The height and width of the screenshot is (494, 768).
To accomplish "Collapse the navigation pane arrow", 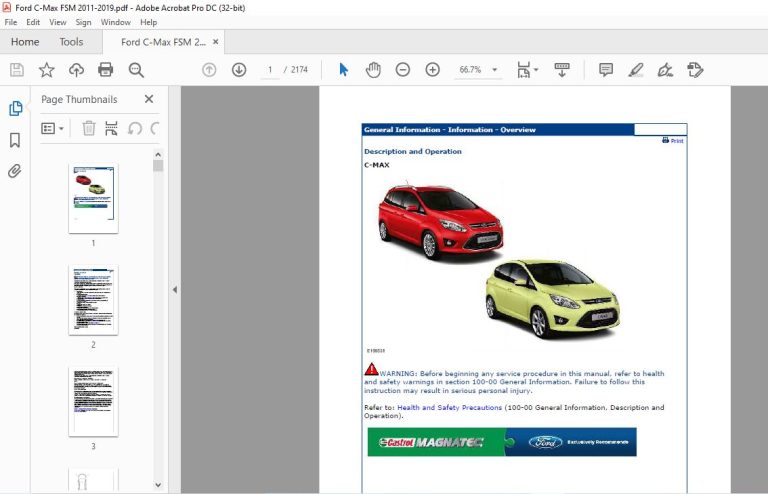I will 175,290.
